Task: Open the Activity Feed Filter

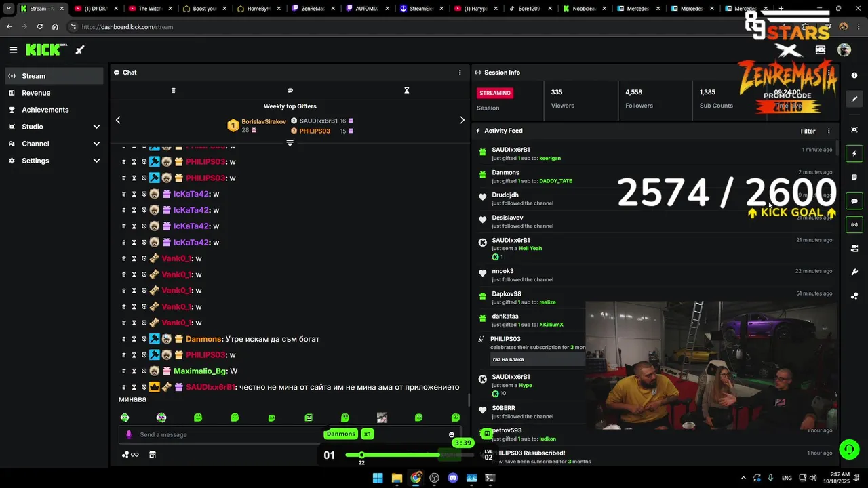Action: pos(808,131)
